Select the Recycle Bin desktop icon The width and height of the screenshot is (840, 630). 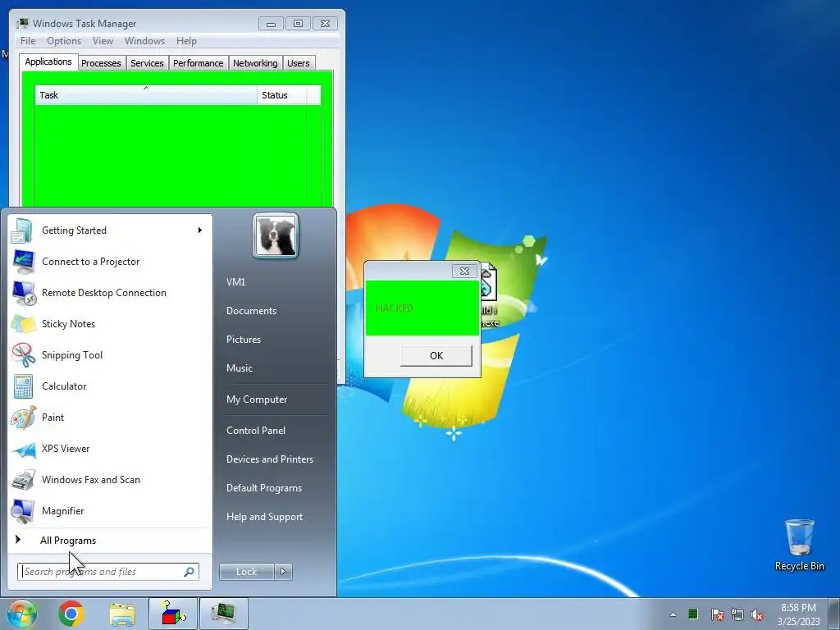pyautogui.click(x=799, y=546)
